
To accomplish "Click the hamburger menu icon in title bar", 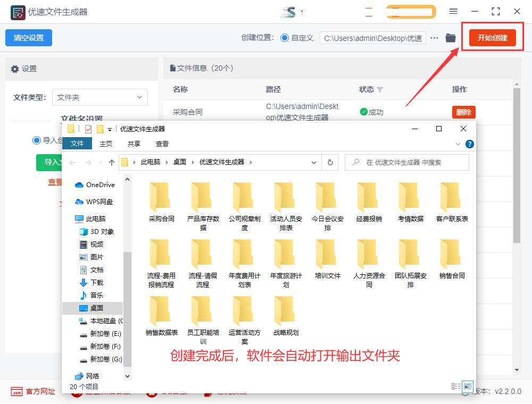I will tap(453, 11).
